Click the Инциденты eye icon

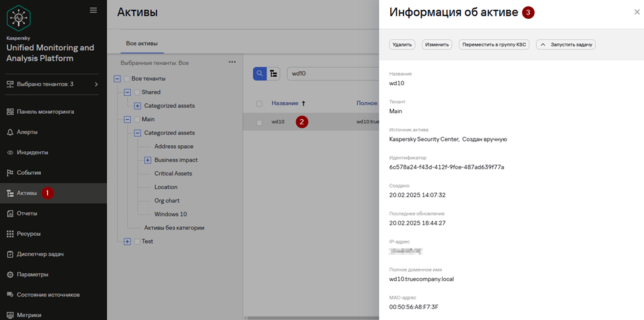10,152
